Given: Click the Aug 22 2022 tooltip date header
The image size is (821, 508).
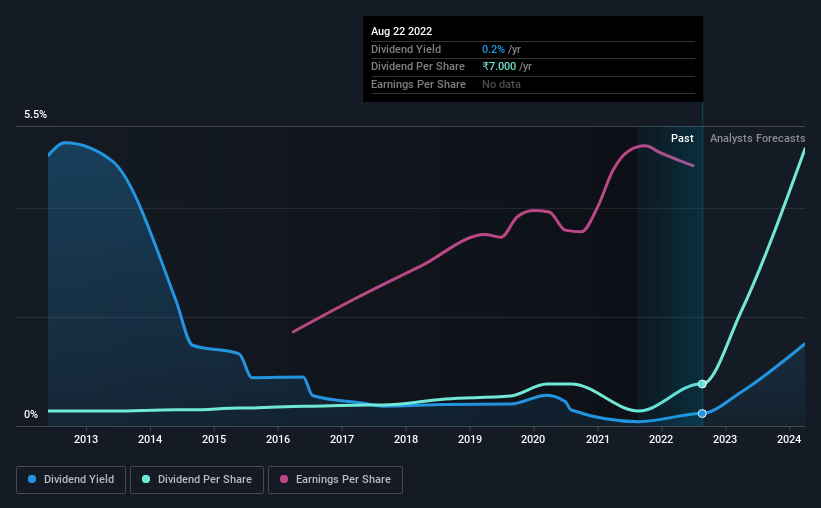Looking at the screenshot, I should click(402, 31).
